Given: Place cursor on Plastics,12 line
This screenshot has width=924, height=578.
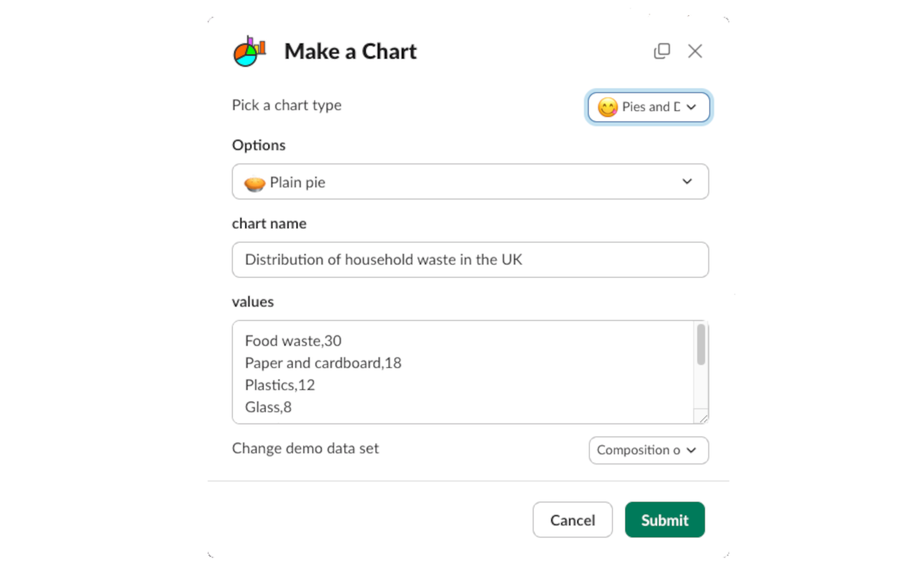Looking at the screenshot, I should 280,385.
